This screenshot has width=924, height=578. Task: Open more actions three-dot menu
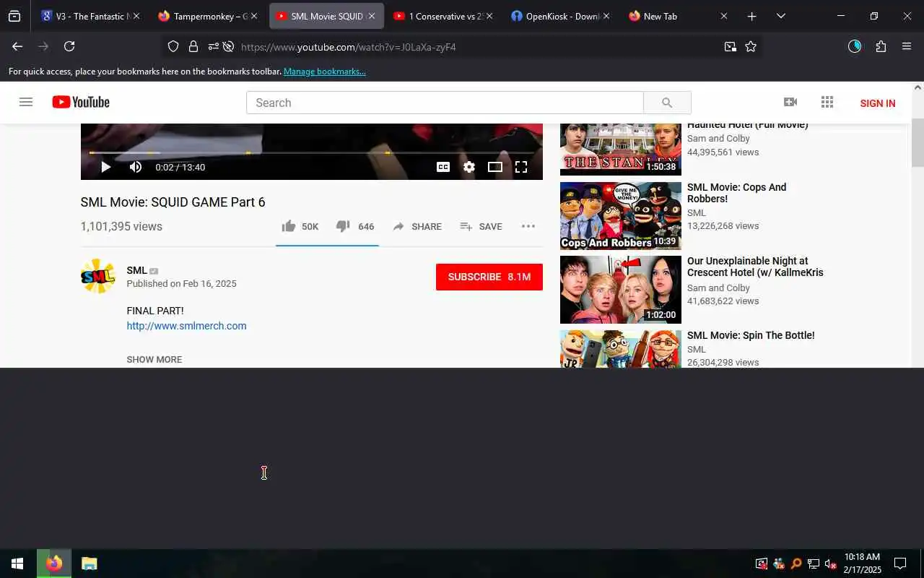point(528,226)
